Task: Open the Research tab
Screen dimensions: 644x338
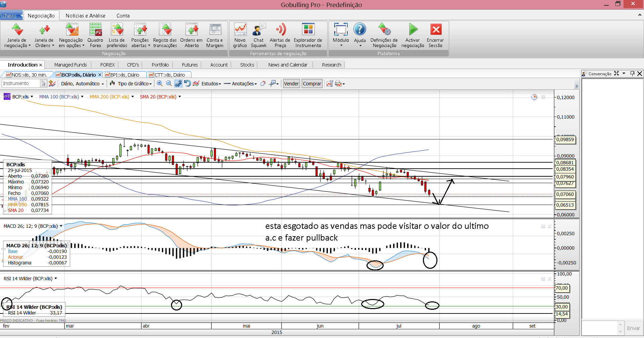Action: pyautogui.click(x=332, y=65)
